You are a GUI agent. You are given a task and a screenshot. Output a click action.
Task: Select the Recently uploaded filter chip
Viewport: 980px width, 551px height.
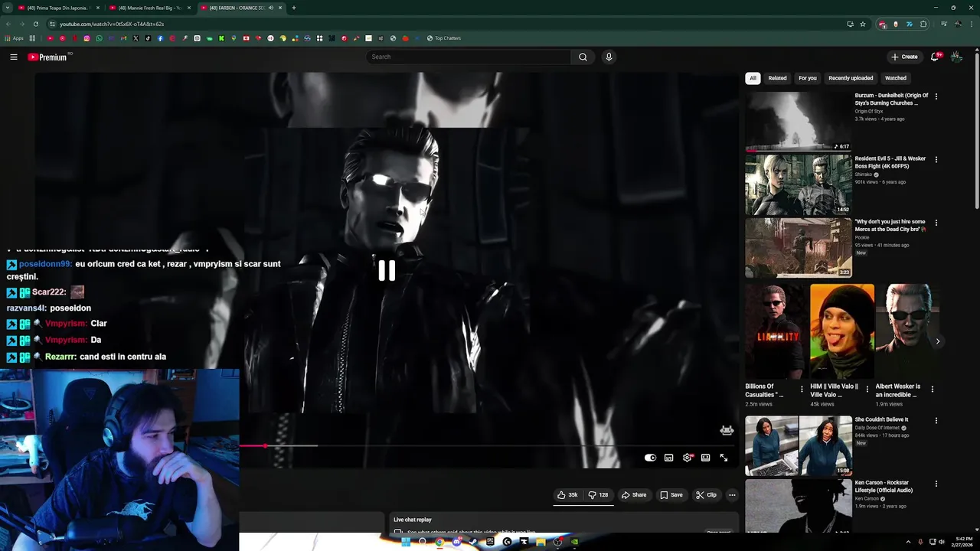tap(851, 78)
